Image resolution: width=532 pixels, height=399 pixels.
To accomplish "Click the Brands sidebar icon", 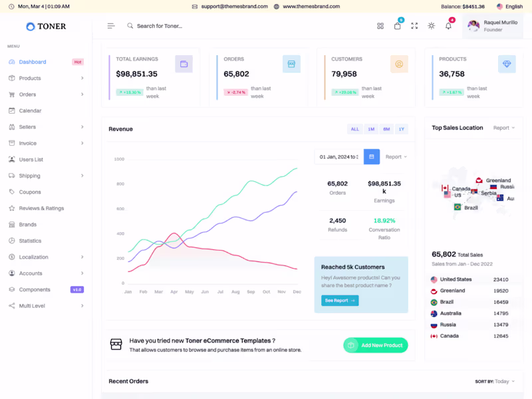I will [12, 225].
